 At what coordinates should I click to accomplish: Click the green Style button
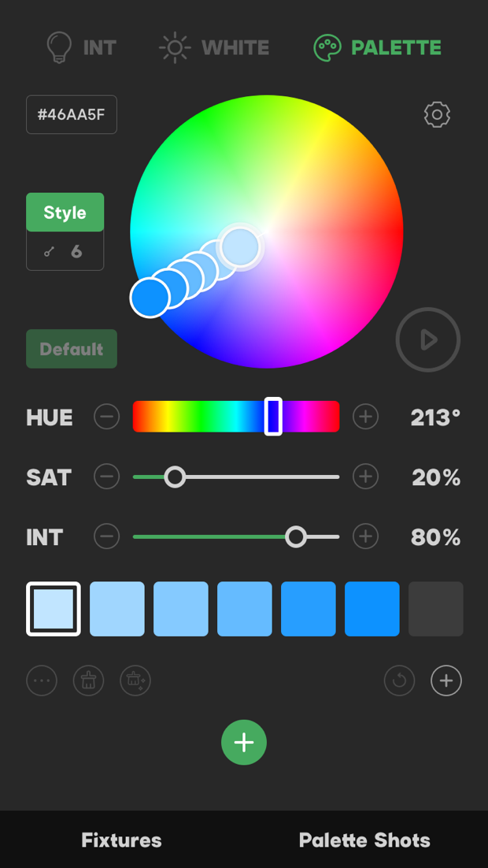click(x=65, y=213)
